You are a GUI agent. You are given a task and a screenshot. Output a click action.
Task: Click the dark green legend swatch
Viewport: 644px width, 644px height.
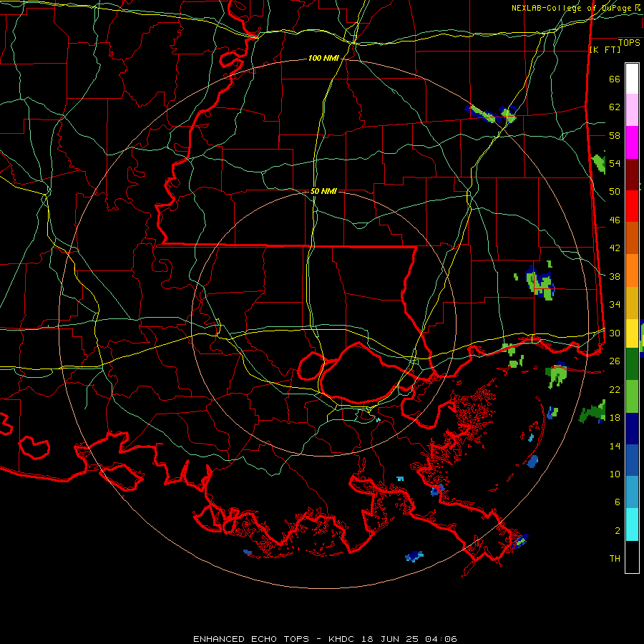(x=632, y=364)
